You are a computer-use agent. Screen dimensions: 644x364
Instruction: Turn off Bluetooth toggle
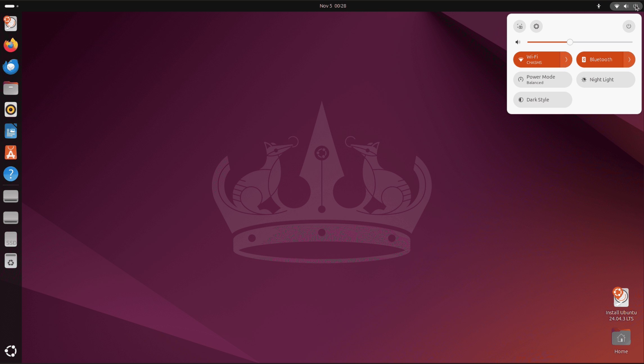[x=600, y=60]
